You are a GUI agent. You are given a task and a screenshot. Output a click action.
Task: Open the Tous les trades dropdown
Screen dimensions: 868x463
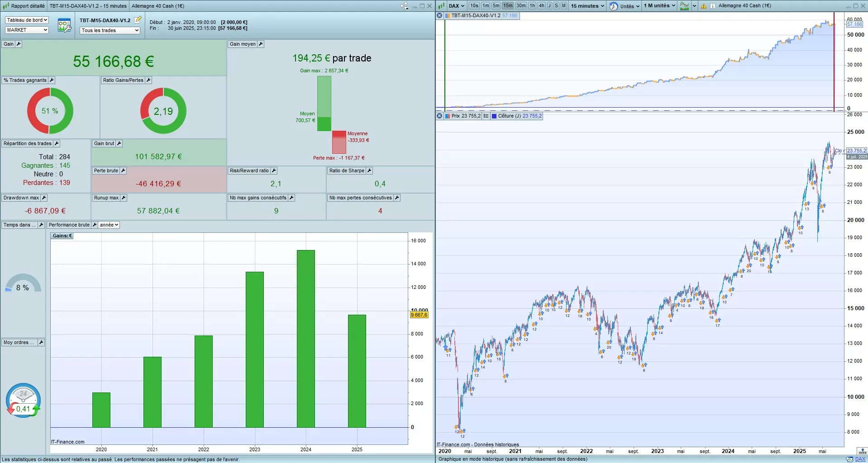pyautogui.click(x=110, y=30)
